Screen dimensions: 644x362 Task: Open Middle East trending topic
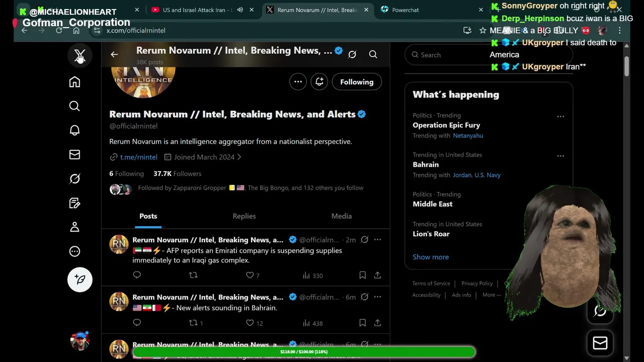coord(433,204)
